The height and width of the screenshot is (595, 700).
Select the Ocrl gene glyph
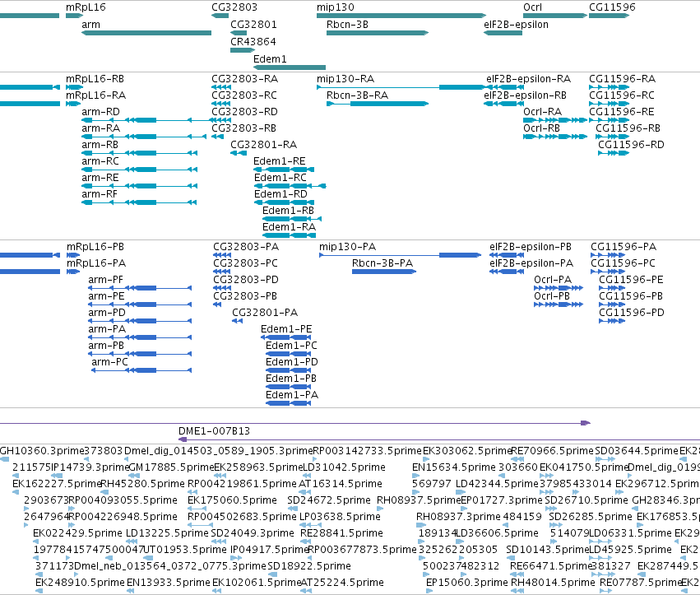555,16
